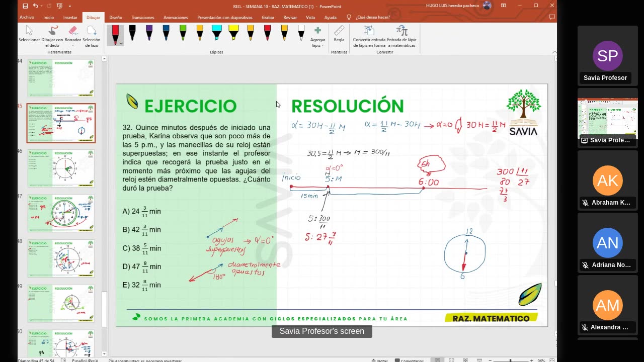Open Entrada de lápiz a matemáticas
Viewport: 644px width, 362px height.
click(401, 36)
